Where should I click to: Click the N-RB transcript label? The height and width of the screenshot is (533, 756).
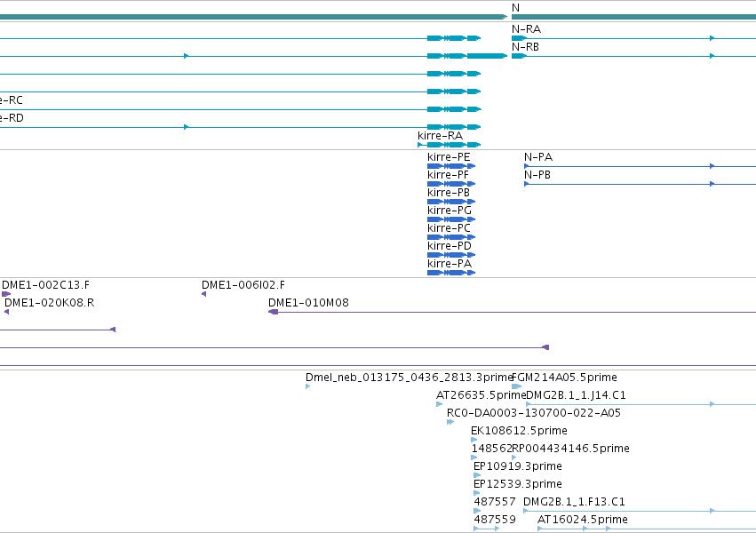pos(525,47)
